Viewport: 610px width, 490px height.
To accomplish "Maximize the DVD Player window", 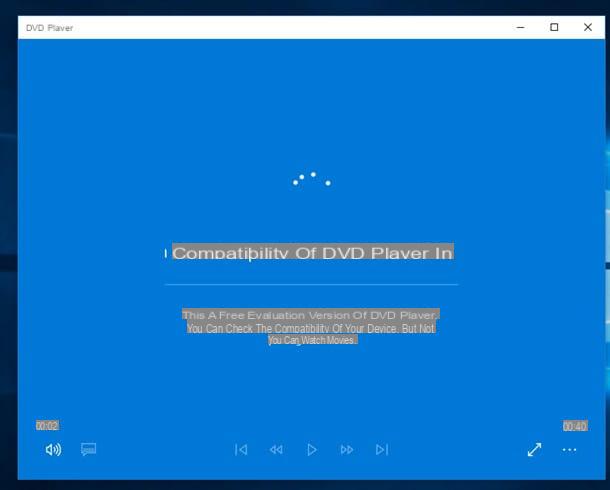I will 554,27.
